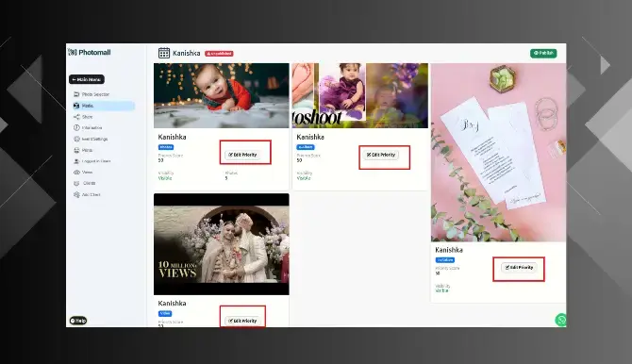Viewport: 632px width, 364px height.
Task: Edit Priority for the photoshoot album card
Action: (x=381, y=155)
